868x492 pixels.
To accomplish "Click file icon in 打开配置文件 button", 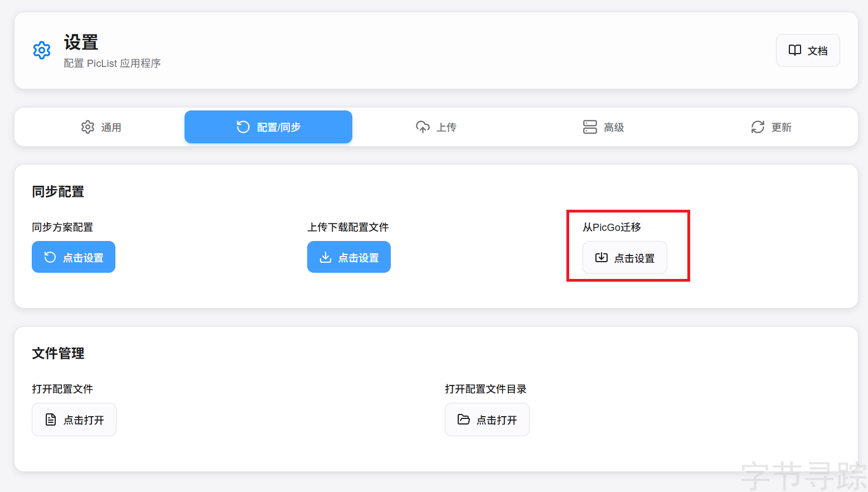I will click(51, 419).
